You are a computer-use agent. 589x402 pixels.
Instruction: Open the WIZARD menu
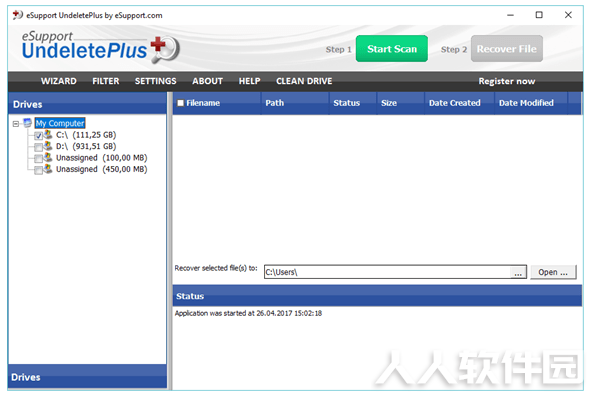point(59,81)
